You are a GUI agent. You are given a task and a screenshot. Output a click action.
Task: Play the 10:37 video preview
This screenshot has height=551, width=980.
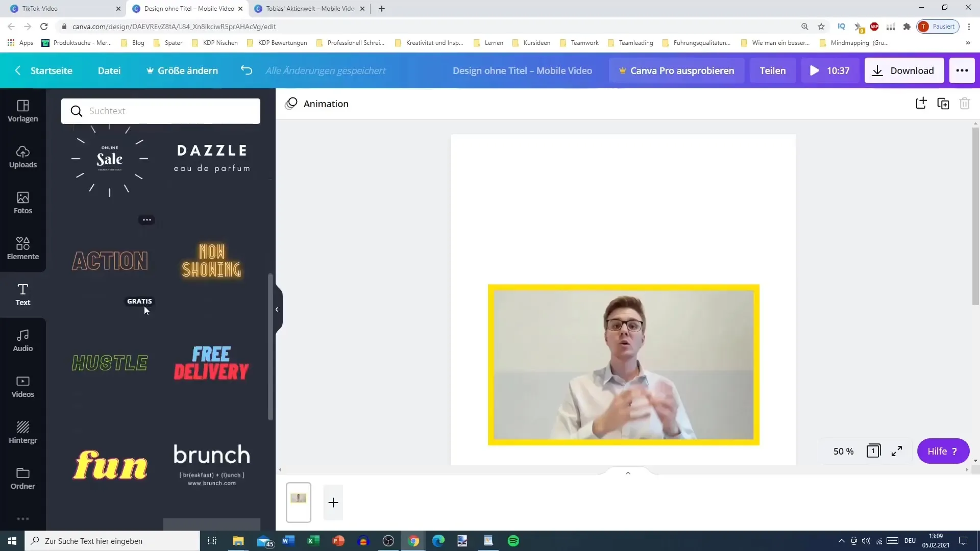pyautogui.click(x=830, y=70)
